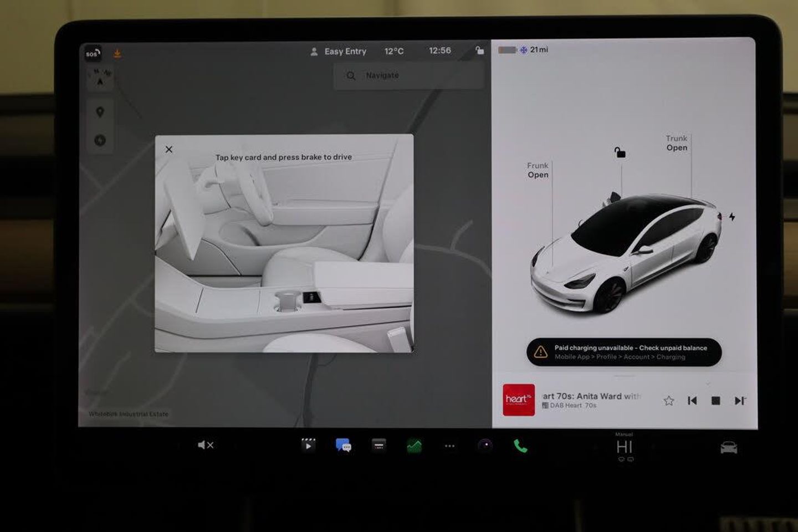Click the Navigate search field
Viewport: 798px width, 532px height.
[x=408, y=75]
